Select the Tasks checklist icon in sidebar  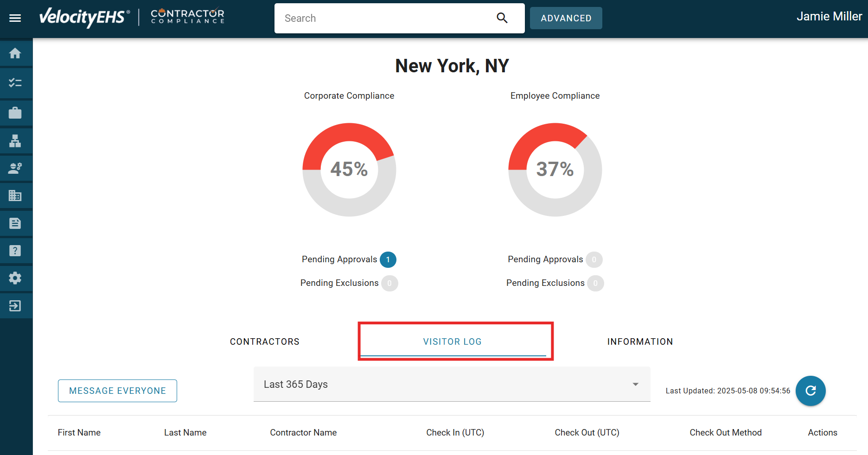15,82
